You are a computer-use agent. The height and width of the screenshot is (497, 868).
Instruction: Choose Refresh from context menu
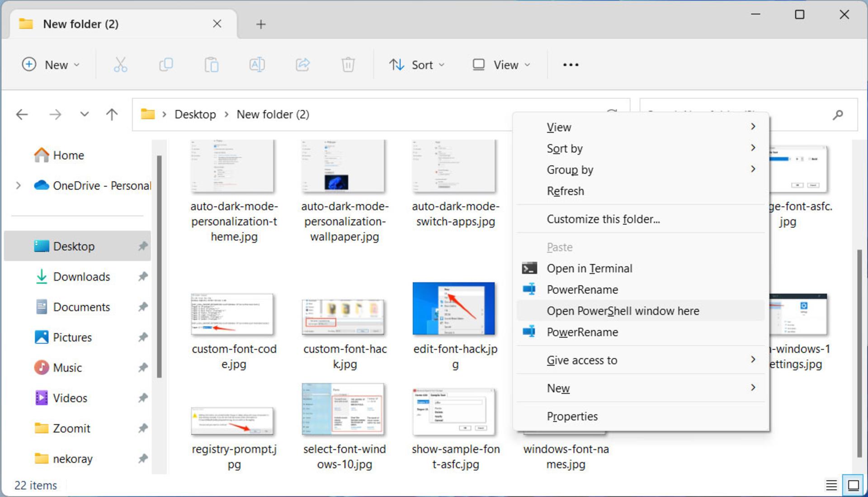[x=641, y=191]
